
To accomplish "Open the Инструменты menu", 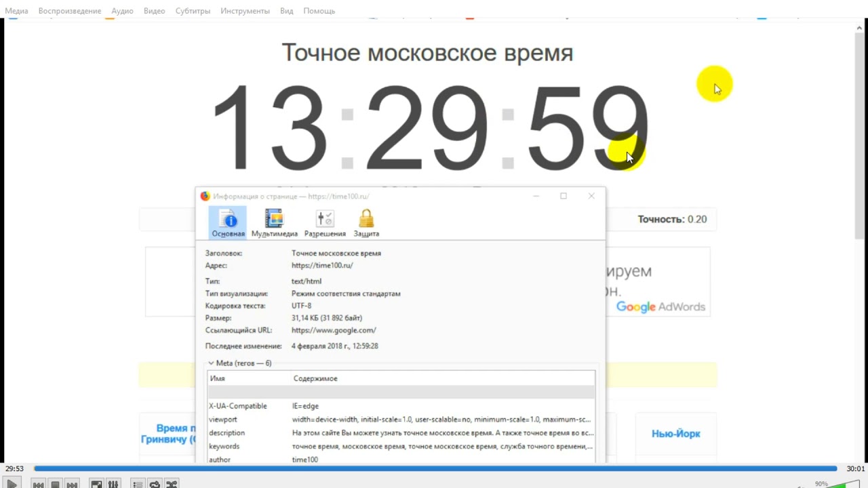I will click(x=245, y=11).
